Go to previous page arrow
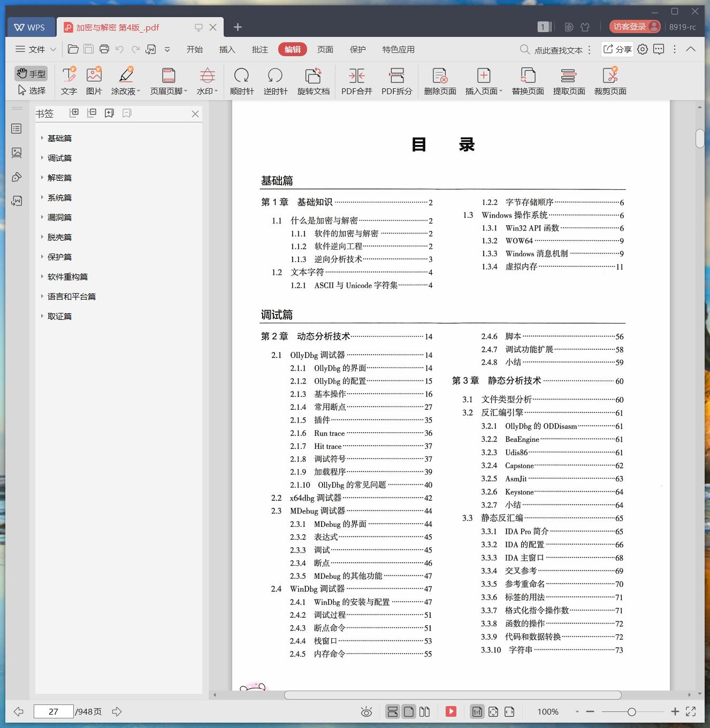 click(19, 711)
